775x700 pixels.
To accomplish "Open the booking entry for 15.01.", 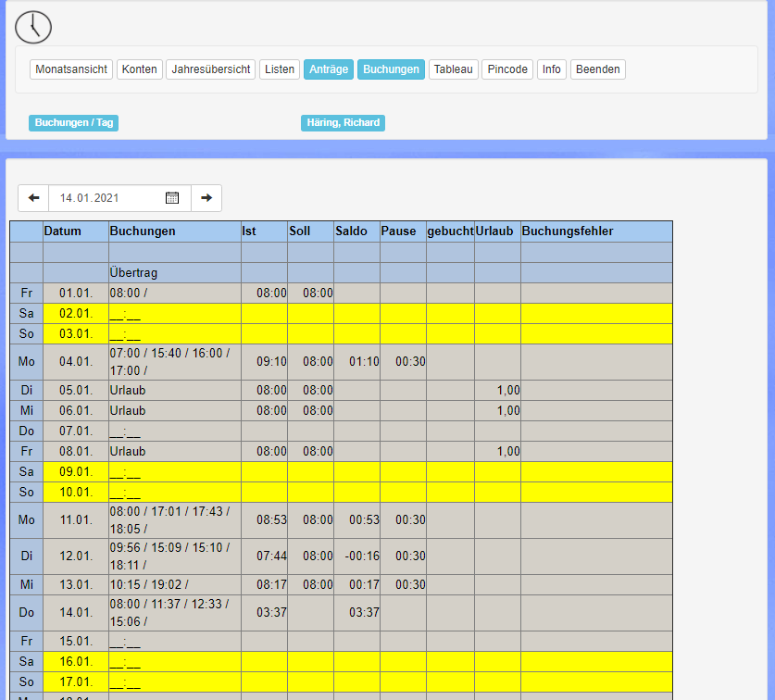I will coord(125,642).
